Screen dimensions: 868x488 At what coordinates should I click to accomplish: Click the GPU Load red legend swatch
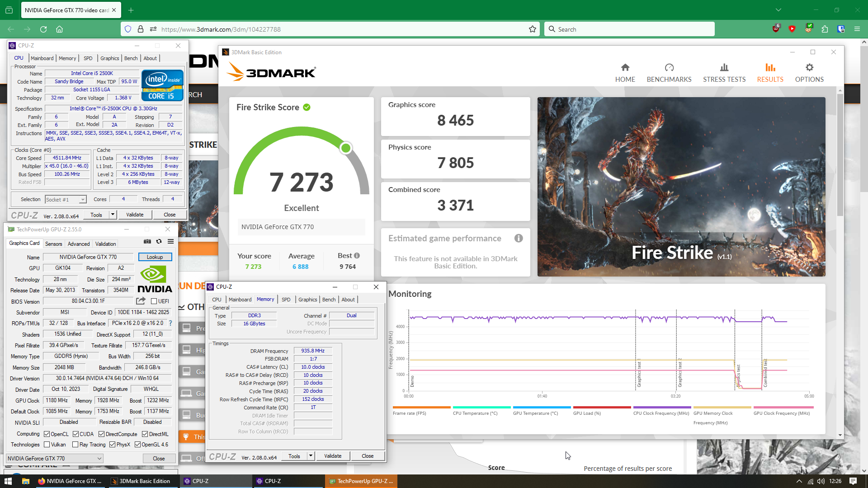point(602,407)
